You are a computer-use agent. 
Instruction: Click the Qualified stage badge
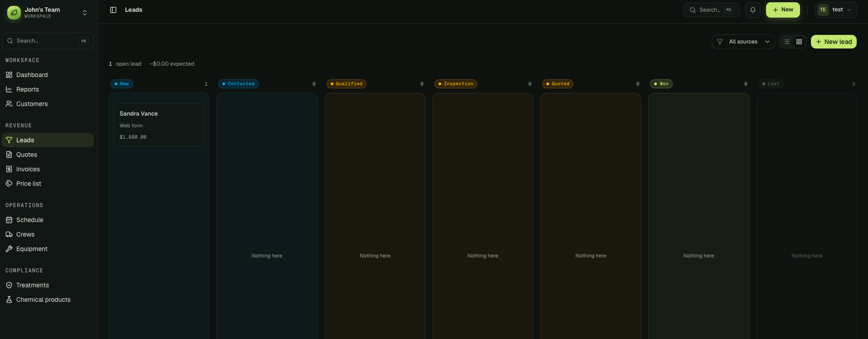(x=347, y=84)
